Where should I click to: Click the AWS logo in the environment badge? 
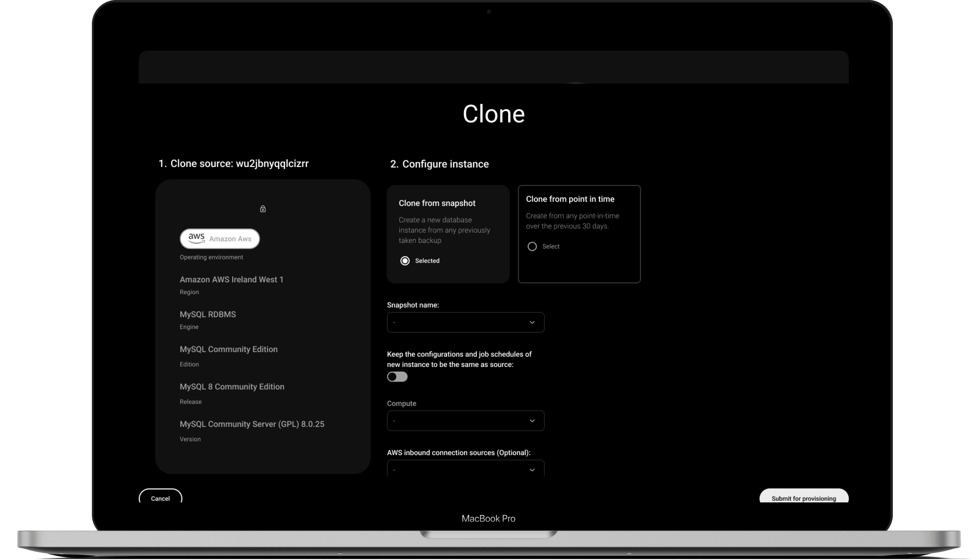[196, 238]
